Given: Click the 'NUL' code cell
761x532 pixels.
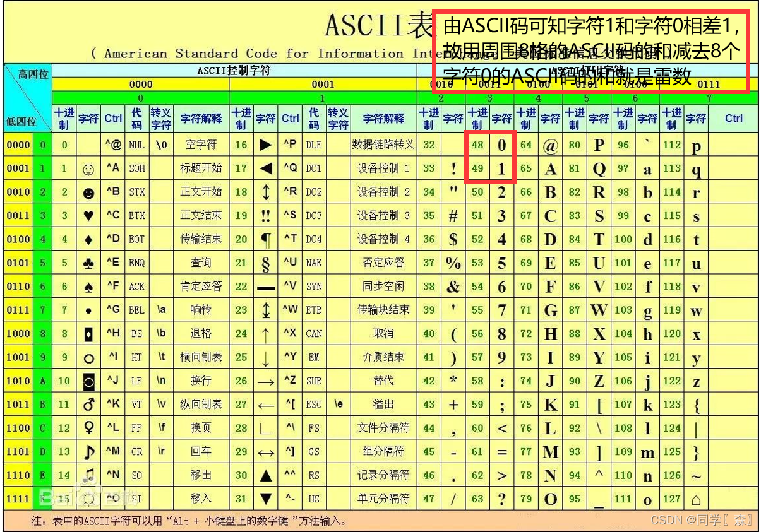Looking at the screenshot, I should click(x=137, y=145).
